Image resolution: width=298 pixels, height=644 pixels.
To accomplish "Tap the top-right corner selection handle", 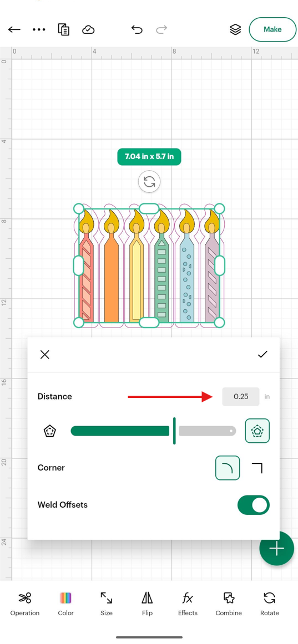I will 220,208.
